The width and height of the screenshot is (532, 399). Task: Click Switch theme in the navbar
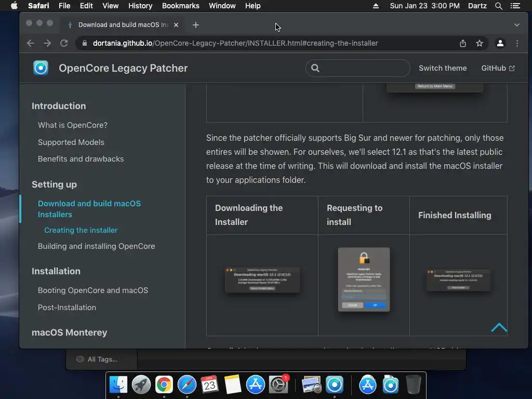(x=443, y=68)
